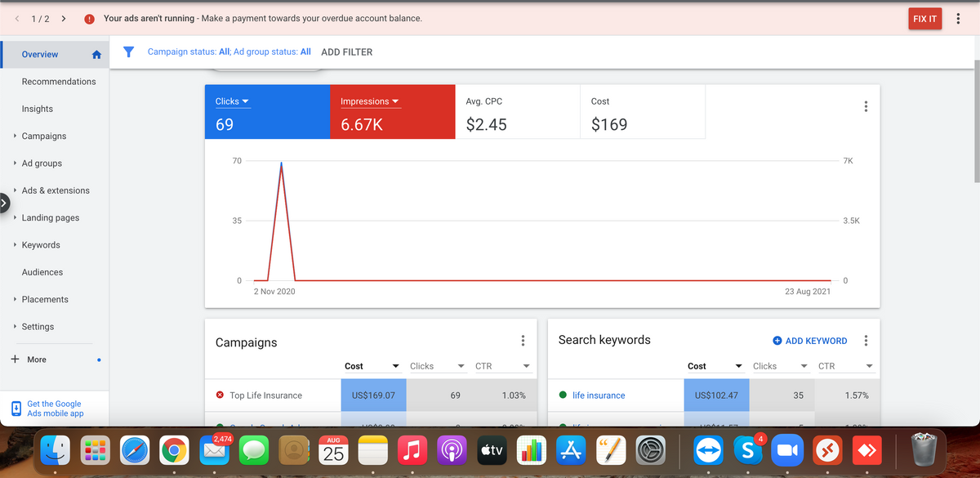Viewport: 980px width, 478px height.
Task: Open Clicks column dropdown in Campaigns card
Action: pos(461,366)
